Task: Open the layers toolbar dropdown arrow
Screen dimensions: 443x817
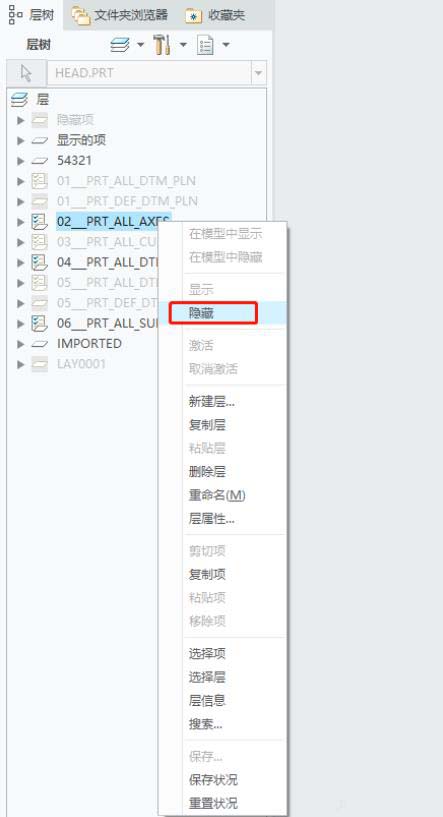Action: coord(140,45)
